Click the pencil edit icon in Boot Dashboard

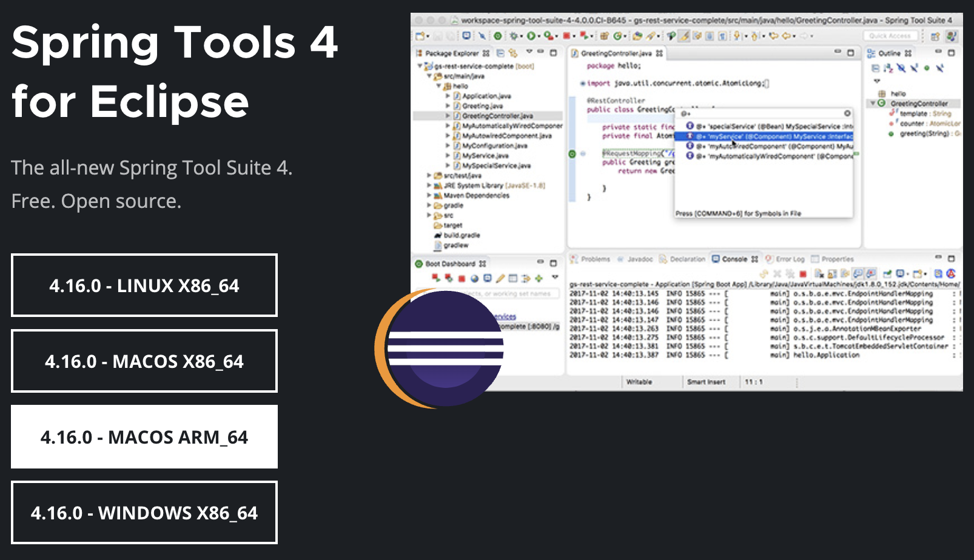click(500, 279)
